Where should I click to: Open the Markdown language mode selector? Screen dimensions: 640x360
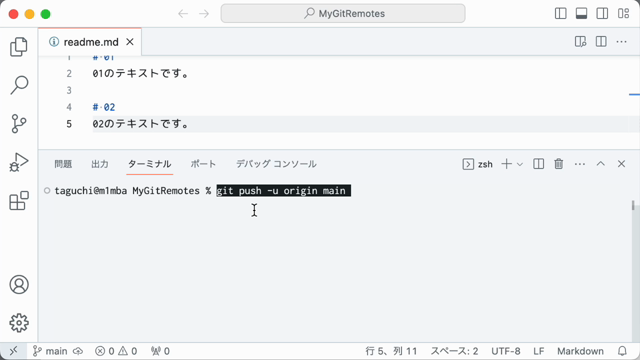[x=580, y=351]
